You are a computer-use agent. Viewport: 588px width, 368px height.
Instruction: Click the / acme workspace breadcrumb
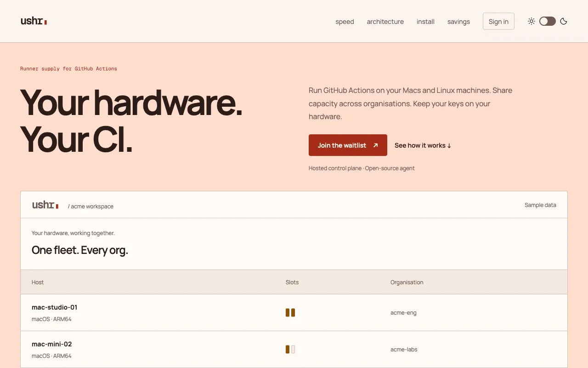90,207
